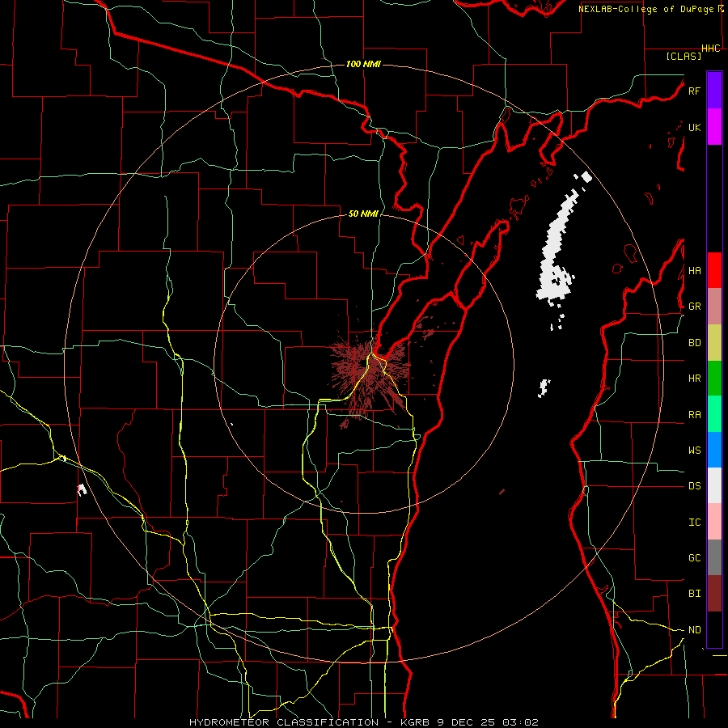Click the small white echo west of the 100 NMI ring
The height and width of the screenshot is (728, 728).
tap(83, 489)
